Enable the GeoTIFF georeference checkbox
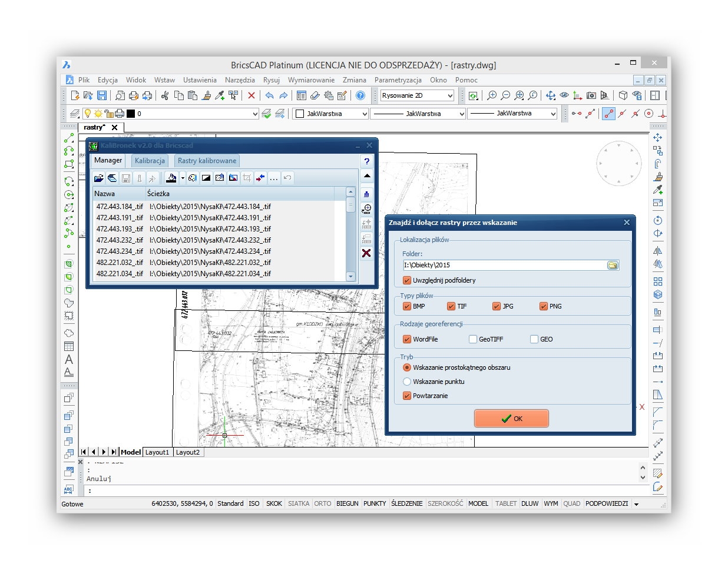 [x=473, y=339]
